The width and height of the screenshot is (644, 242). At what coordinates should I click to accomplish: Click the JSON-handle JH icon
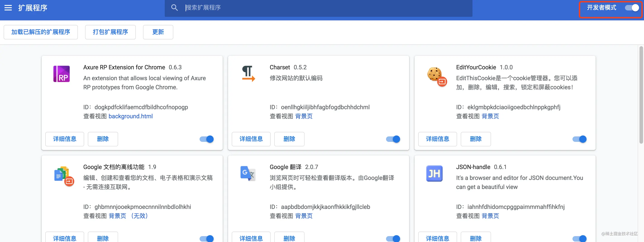coord(434,173)
